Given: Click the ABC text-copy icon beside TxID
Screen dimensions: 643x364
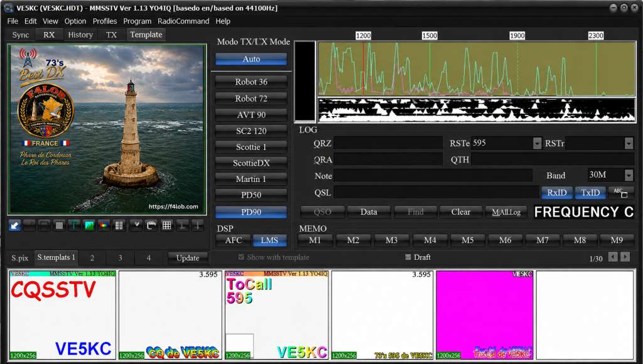Looking at the screenshot, I should 621,193.
